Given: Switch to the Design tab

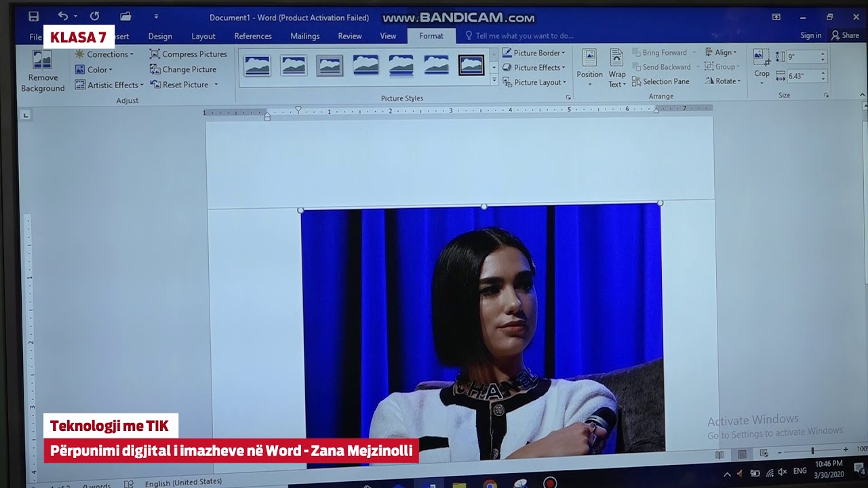Looking at the screenshot, I should (x=160, y=37).
